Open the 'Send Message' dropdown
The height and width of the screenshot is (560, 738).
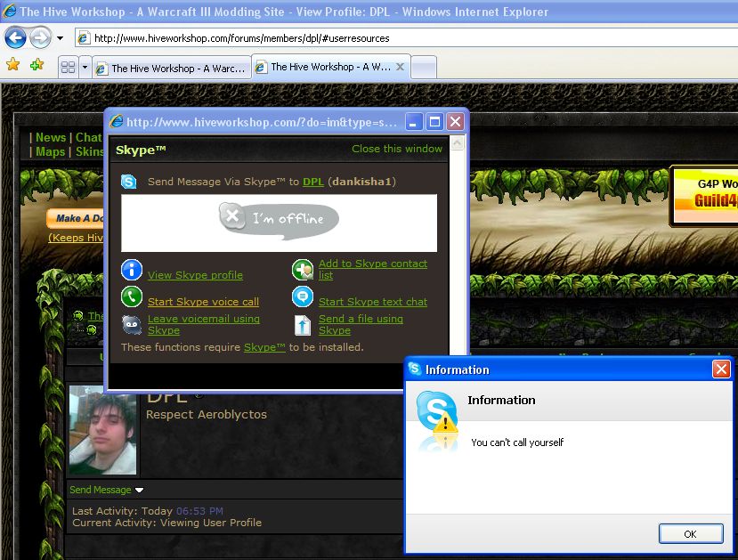click(106, 490)
